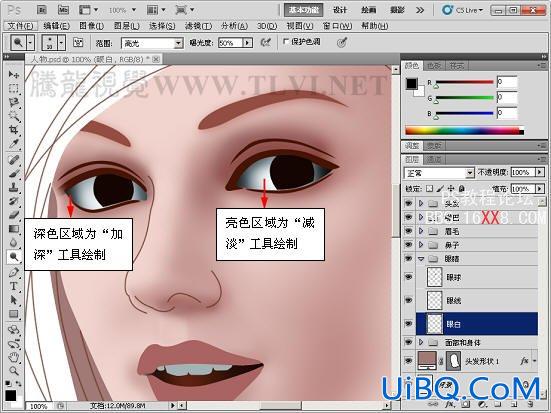Switch to the 设计 workspace

tap(340, 10)
